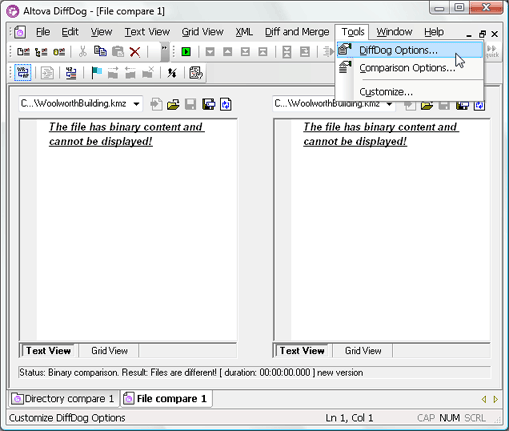Click the display current difference icon

(x=287, y=52)
